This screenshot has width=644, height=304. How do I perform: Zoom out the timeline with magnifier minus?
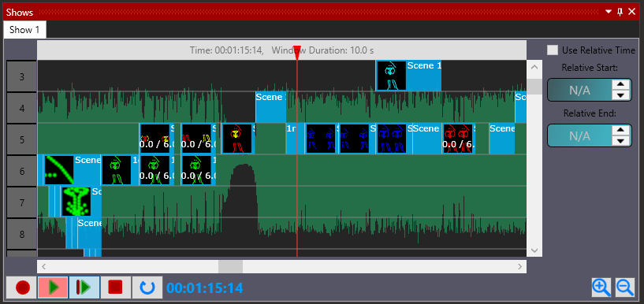[625, 287]
